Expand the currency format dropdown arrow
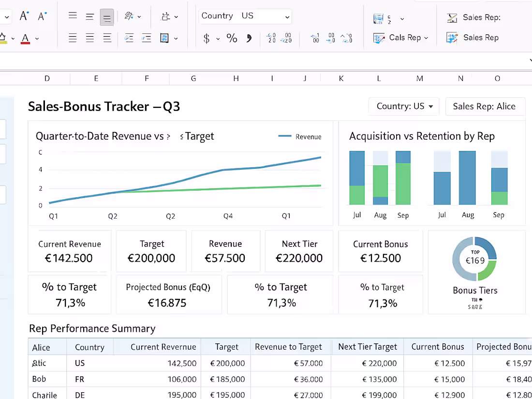The width and height of the screenshot is (532, 399). point(218,39)
